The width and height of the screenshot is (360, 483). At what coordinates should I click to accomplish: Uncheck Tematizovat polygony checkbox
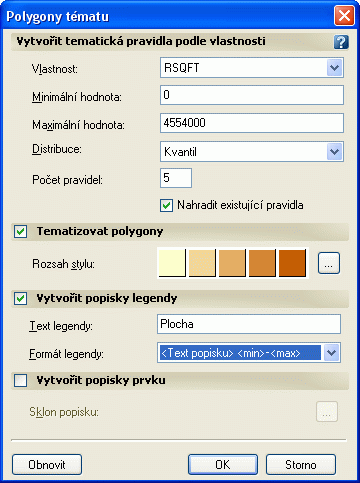click(x=21, y=231)
